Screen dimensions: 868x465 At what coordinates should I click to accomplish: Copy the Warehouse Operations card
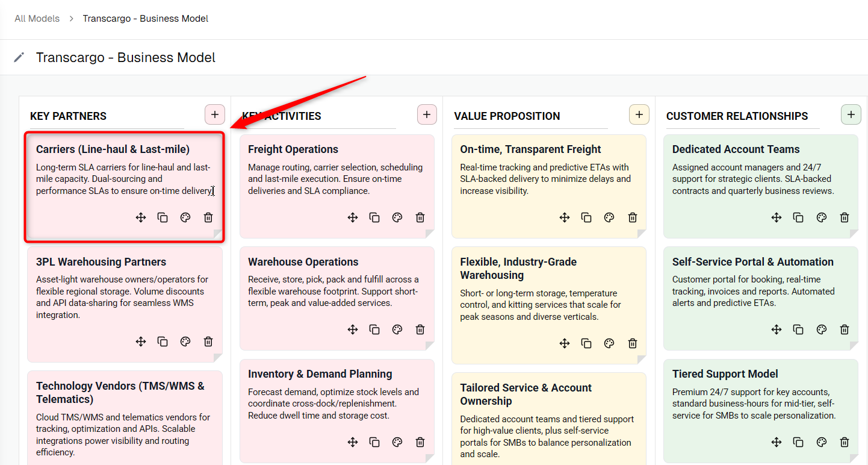[x=374, y=329]
